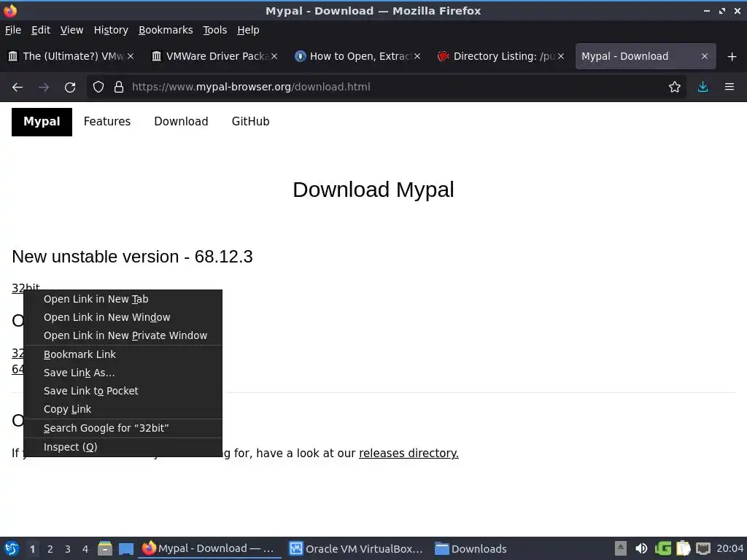
Task: Choose Inspect (Q) from context menu
Action: point(123,447)
